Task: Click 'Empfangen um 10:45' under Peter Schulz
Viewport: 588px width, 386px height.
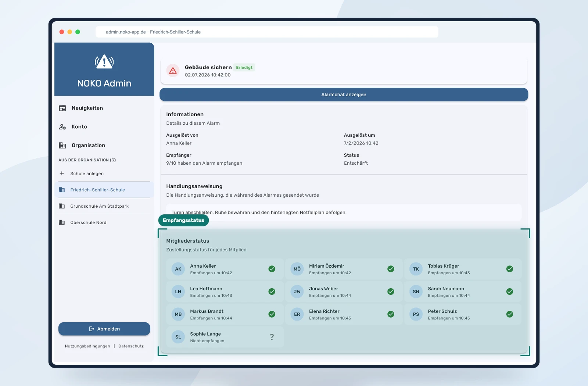Action: [x=449, y=318]
